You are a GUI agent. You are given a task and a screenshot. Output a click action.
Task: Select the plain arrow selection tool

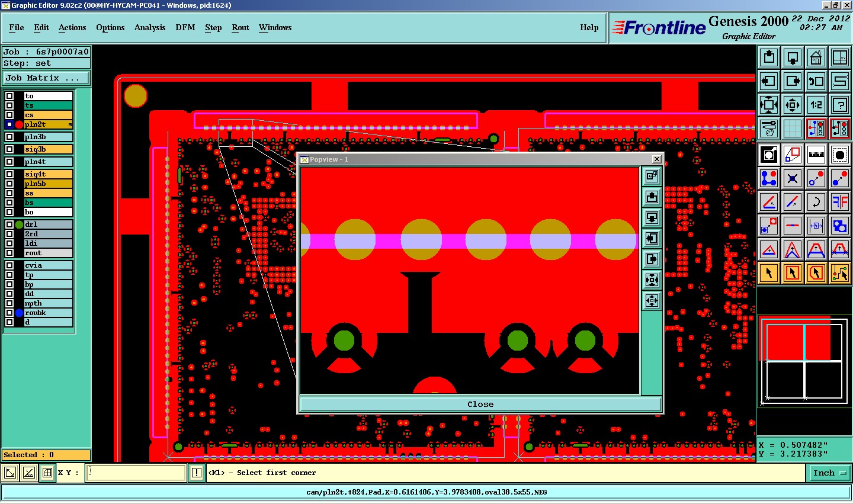pos(769,273)
